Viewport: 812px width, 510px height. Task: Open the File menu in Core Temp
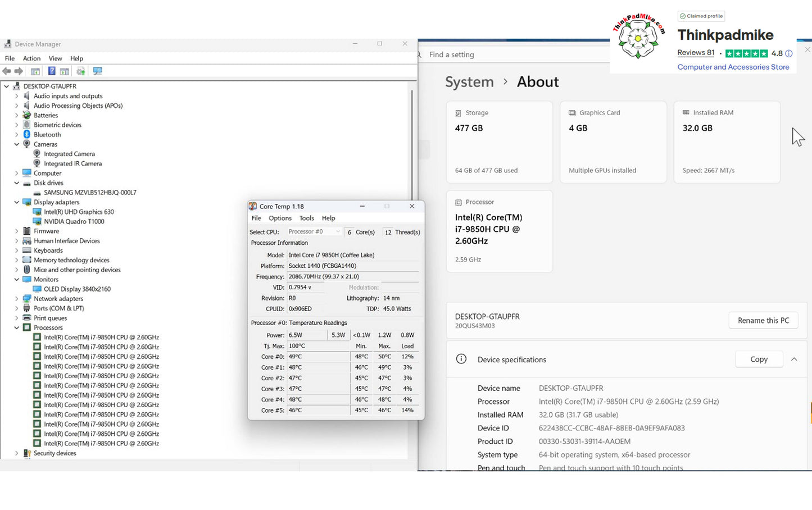[x=256, y=218]
